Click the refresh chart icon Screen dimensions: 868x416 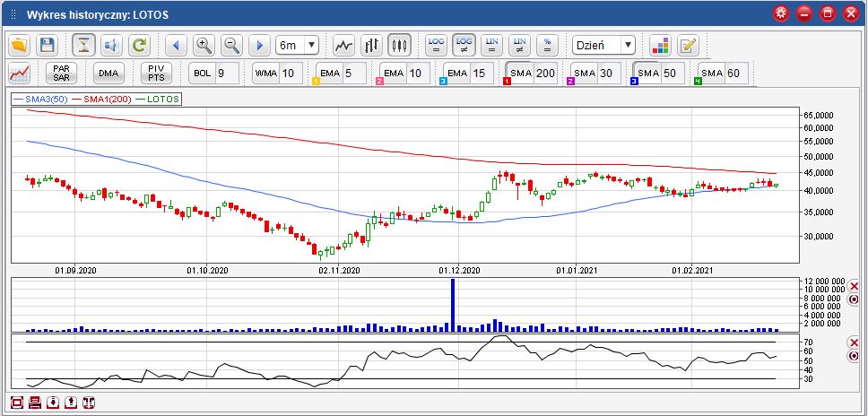point(139,45)
